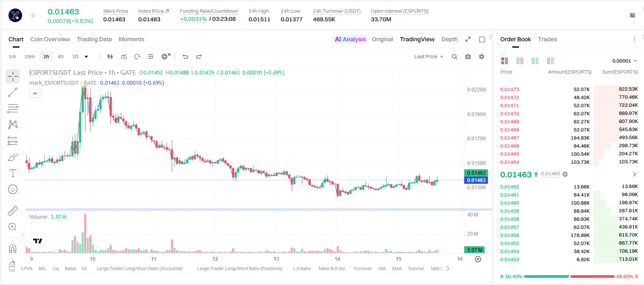Expand the chart to fullscreen
Viewport: 644px width, 285px height.
[468, 39]
